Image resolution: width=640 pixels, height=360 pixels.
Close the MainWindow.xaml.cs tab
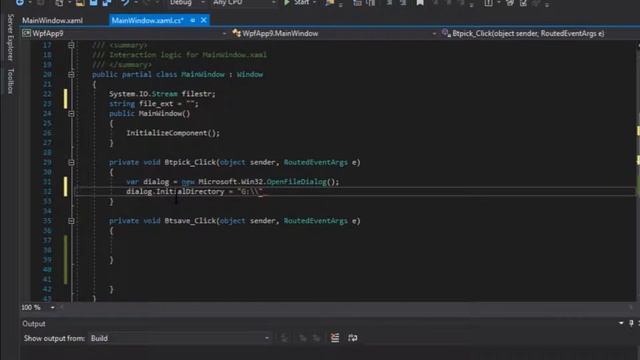tap(203, 20)
